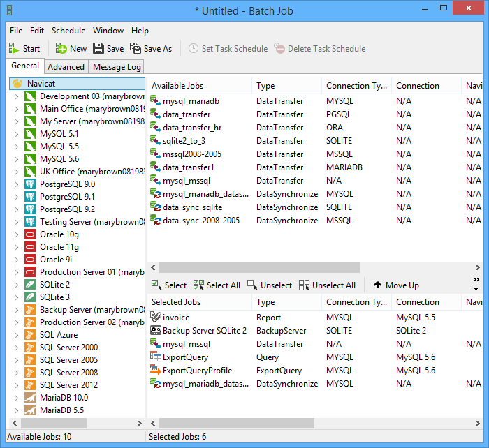
Task: Select the sqlite2_to_3 available job
Action: [315, 141]
